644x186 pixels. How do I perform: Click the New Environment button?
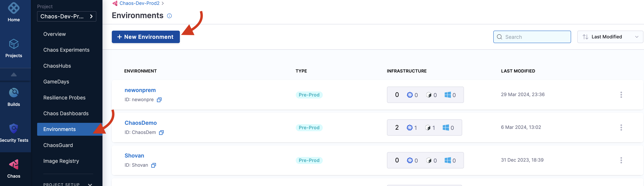[145, 37]
